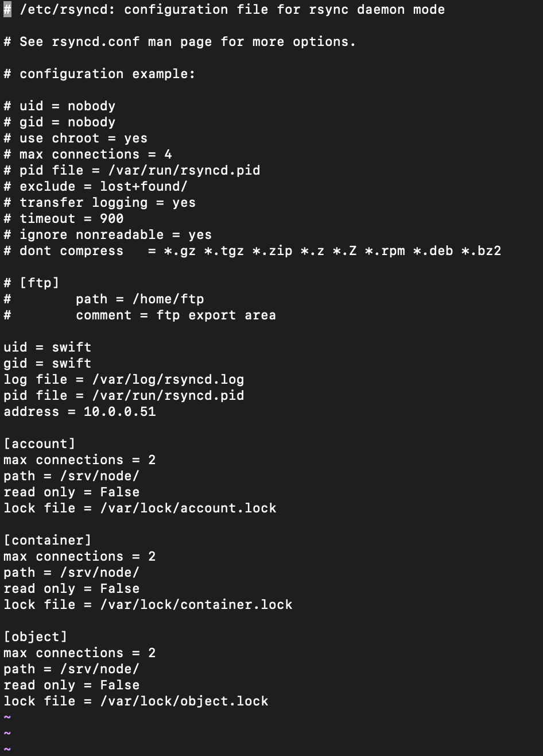Click the "dont compress" commented line
Viewport: 543px width, 756px height.
coord(71,250)
